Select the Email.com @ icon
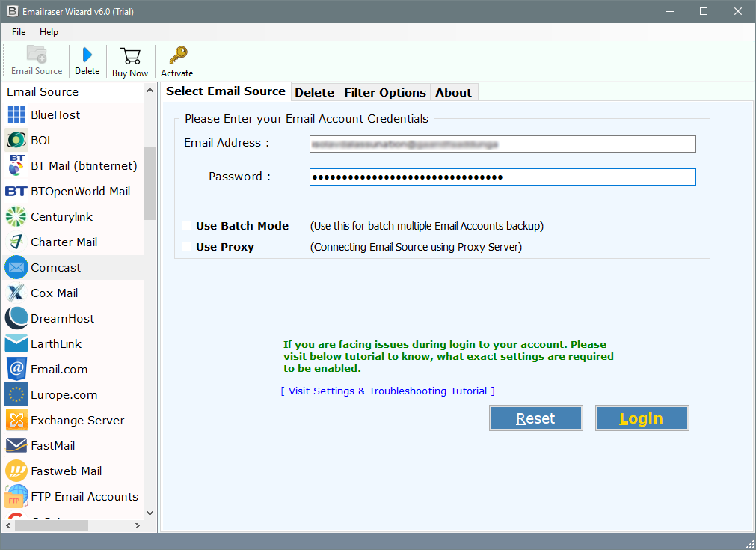Image resolution: width=756 pixels, height=550 pixels. click(x=16, y=369)
